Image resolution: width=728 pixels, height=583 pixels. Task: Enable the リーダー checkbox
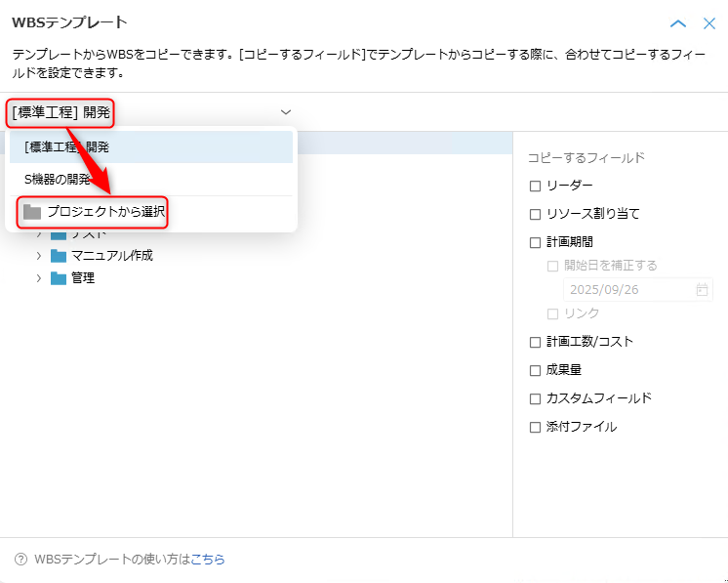tap(535, 186)
